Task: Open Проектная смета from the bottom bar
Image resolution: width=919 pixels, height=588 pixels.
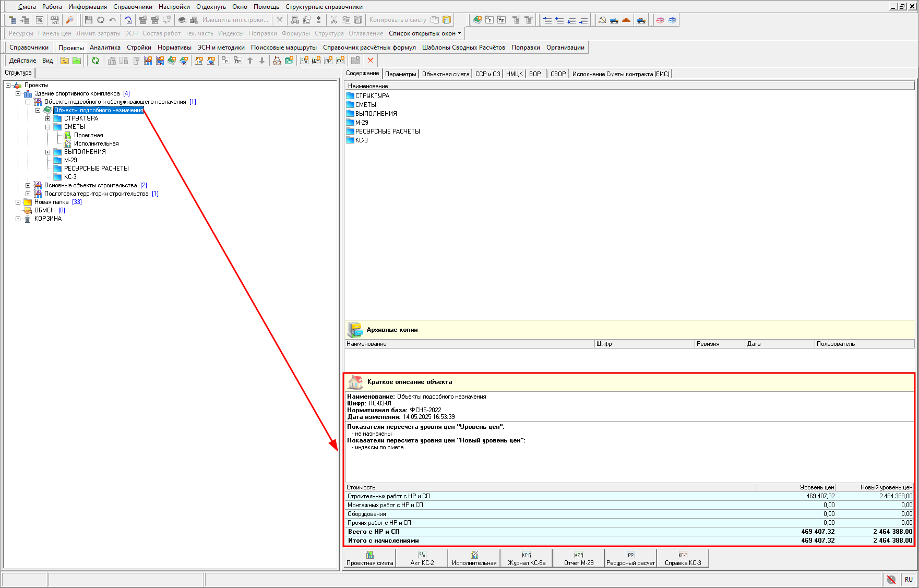Action: pos(369,558)
